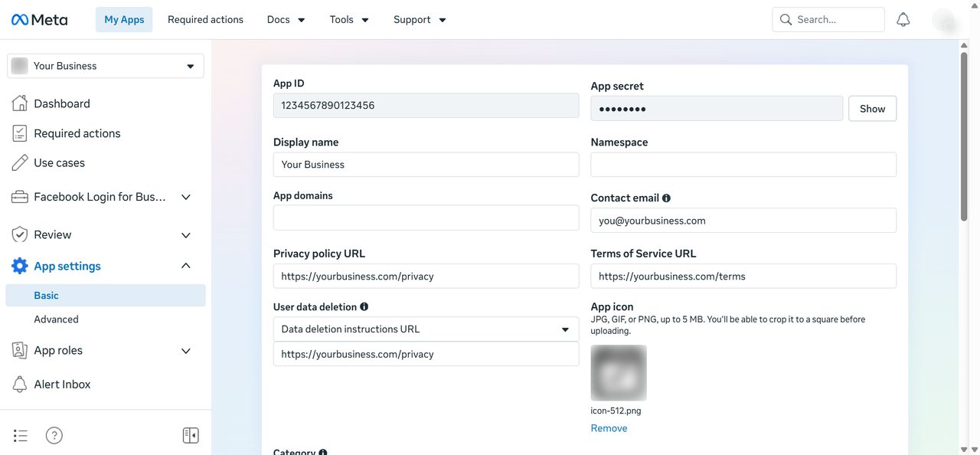Screen dimensions: 980x455
Task: Remove the app icon image
Action: 609,428
